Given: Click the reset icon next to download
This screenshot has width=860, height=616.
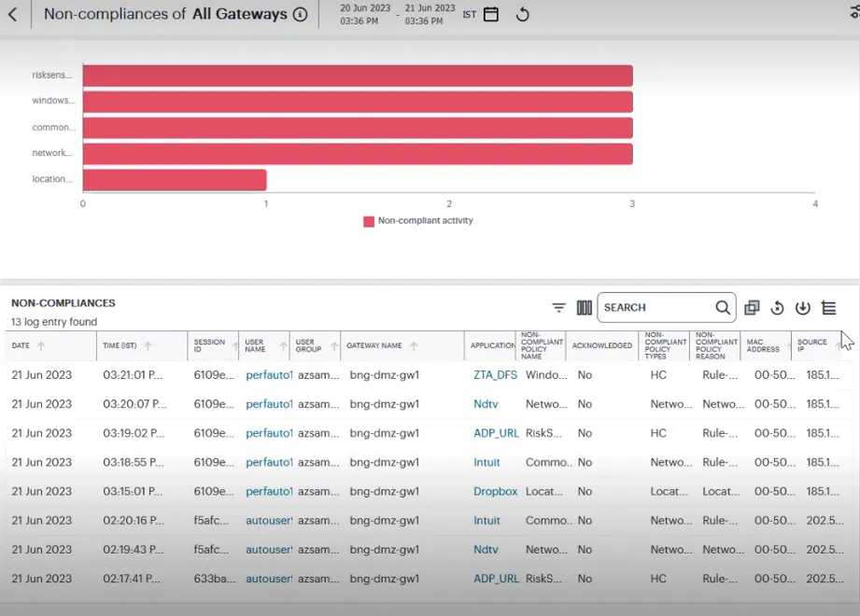Looking at the screenshot, I should click(777, 307).
